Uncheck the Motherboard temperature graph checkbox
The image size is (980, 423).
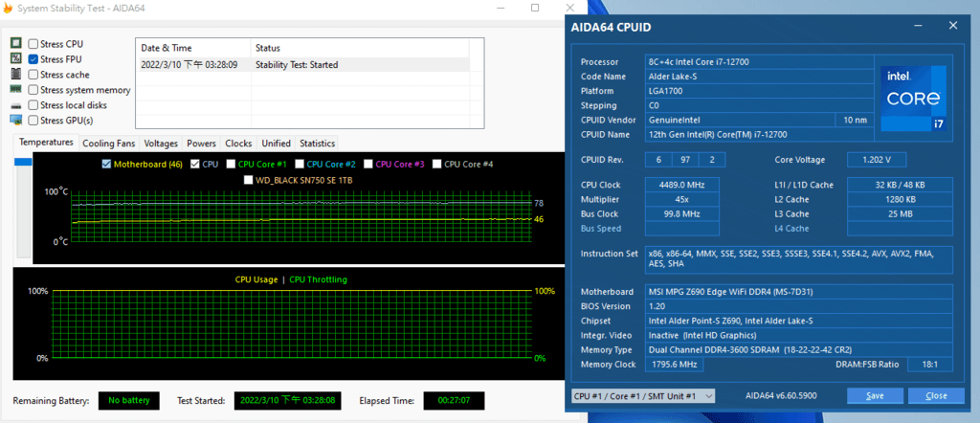click(106, 165)
